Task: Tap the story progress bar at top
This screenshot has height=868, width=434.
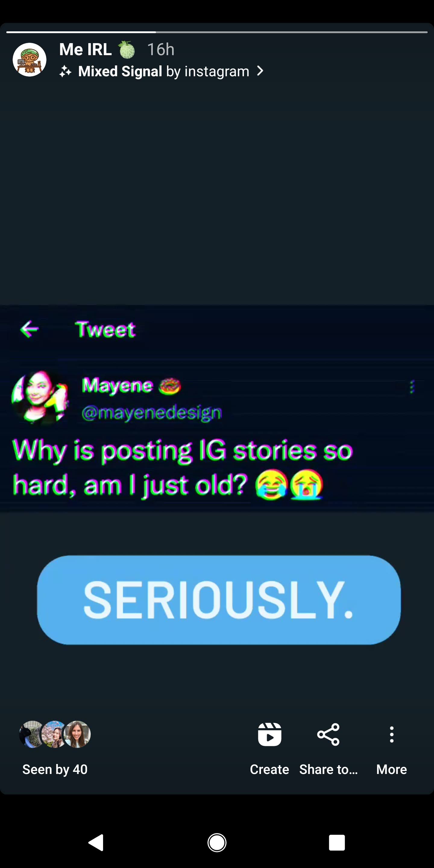Action: click(217, 32)
